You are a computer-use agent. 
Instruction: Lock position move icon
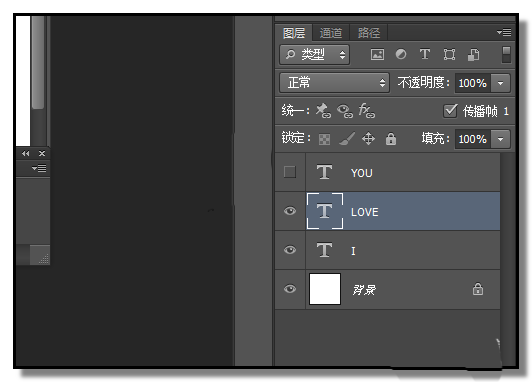[368, 139]
